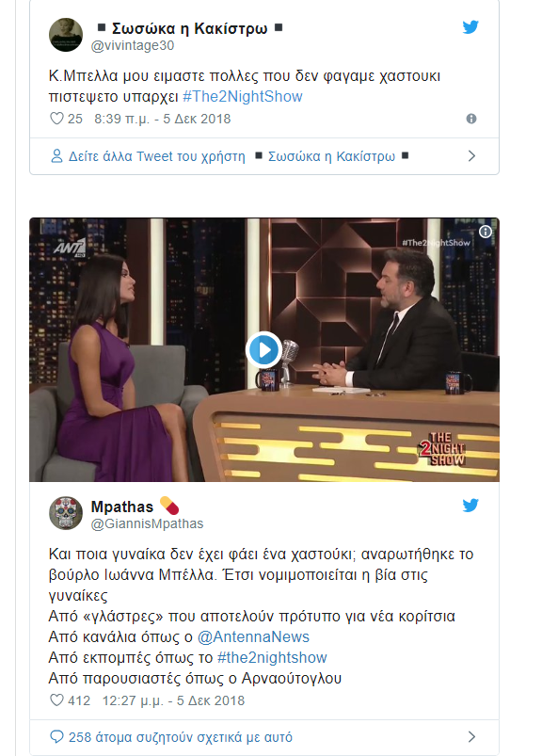This screenshot has width=542, height=756.
Task: Click the Twitter bird icon on the vivintage30 tweet
Action: (470, 27)
